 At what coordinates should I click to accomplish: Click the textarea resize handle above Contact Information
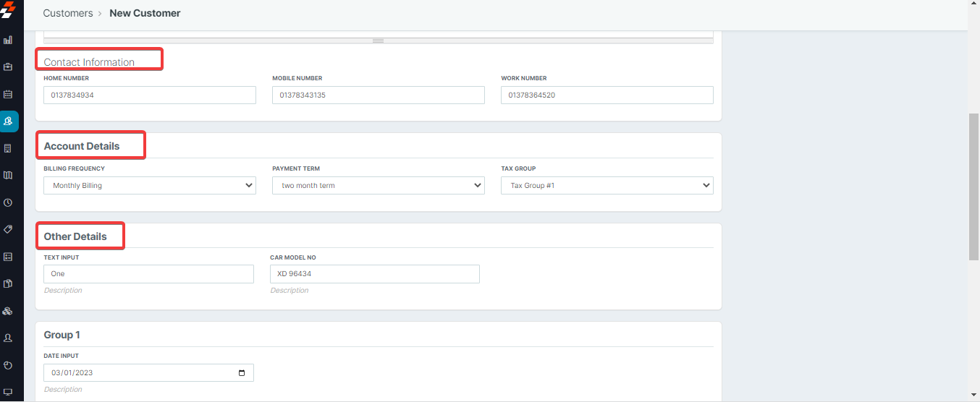tap(378, 40)
